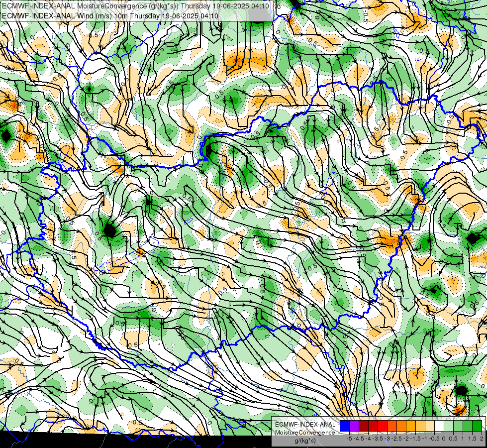Click the MoistureConvergence label in the legend
The width and height of the screenshot is (487, 448).
305,433
